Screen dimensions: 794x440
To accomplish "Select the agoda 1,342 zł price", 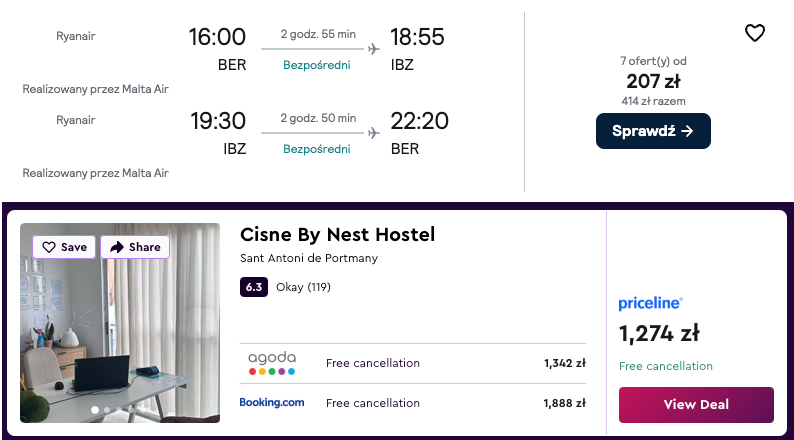I will click(x=565, y=363).
